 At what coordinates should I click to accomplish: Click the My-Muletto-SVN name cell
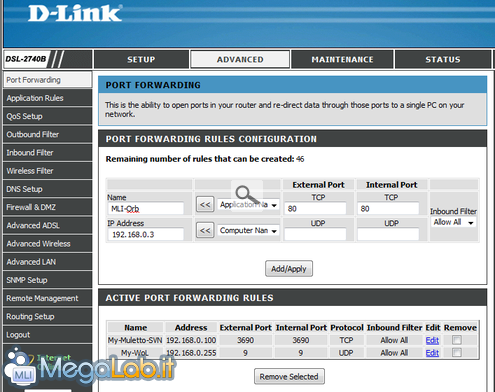(x=135, y=340)
